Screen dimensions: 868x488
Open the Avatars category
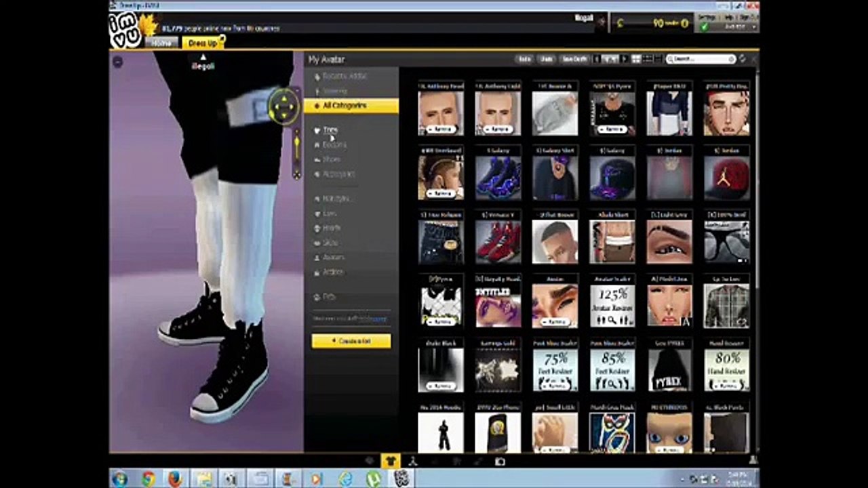click(x=333, y=258)
